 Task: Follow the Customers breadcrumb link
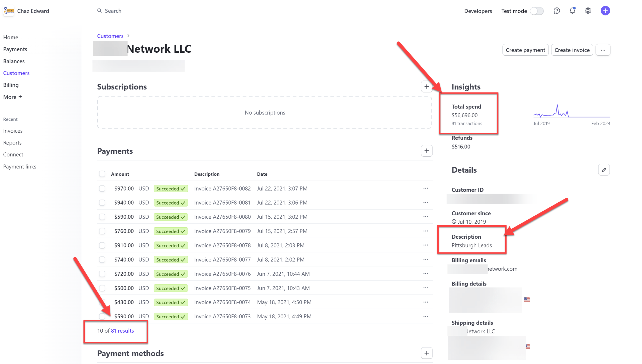click(110, 36)
